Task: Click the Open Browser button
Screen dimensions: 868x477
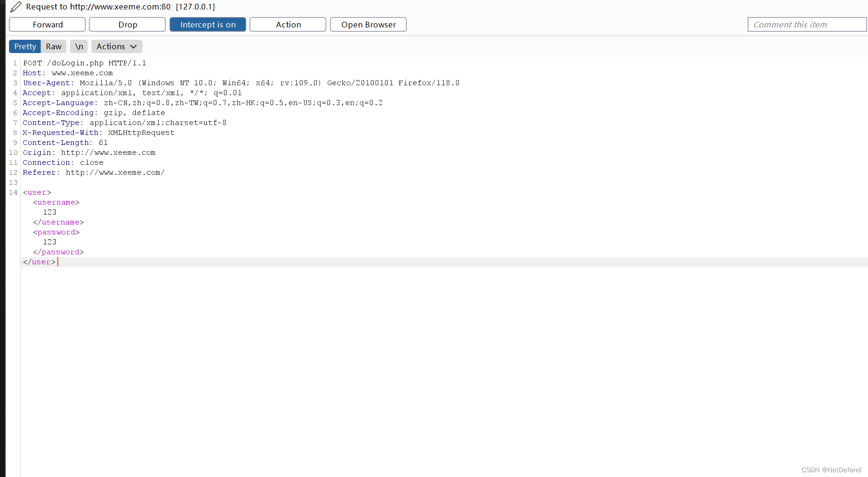Action: click(368, 25)
